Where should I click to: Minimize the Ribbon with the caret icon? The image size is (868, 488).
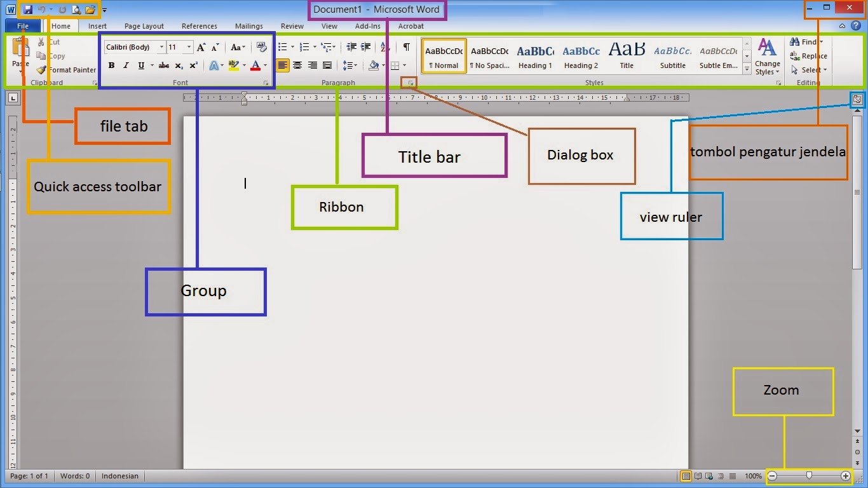842,26
